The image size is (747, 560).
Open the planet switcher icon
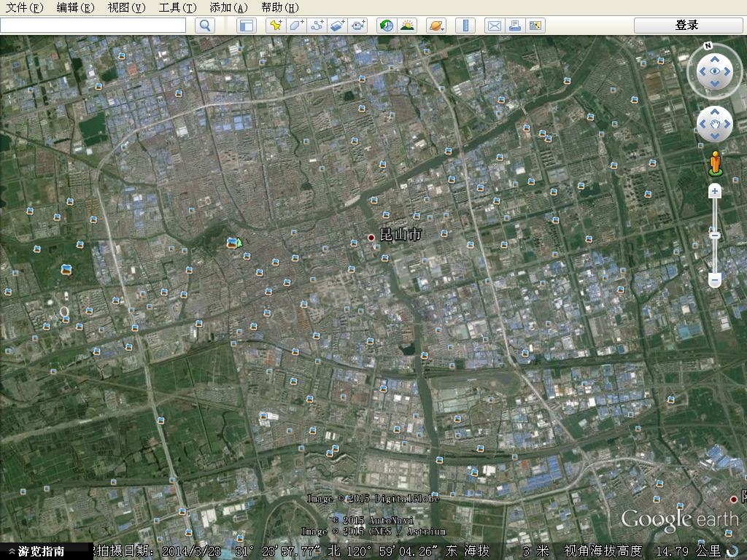(436, 26)
